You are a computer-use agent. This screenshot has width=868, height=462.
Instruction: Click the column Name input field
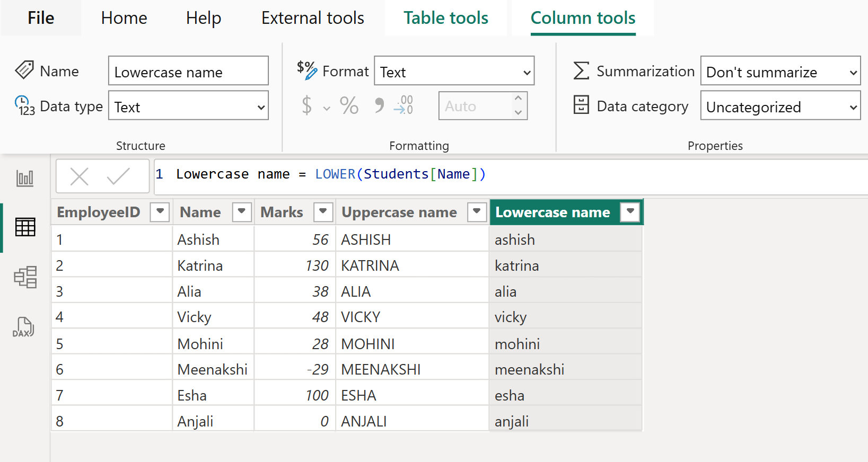(x=188, y=72)
